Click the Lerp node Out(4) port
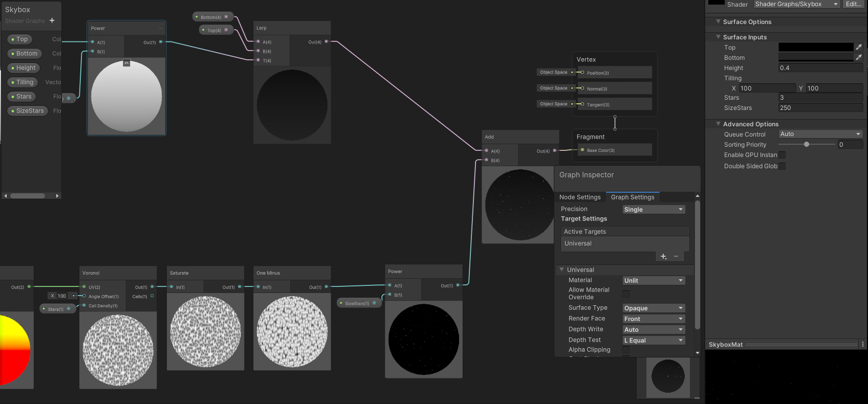 [x=326, y=41]
